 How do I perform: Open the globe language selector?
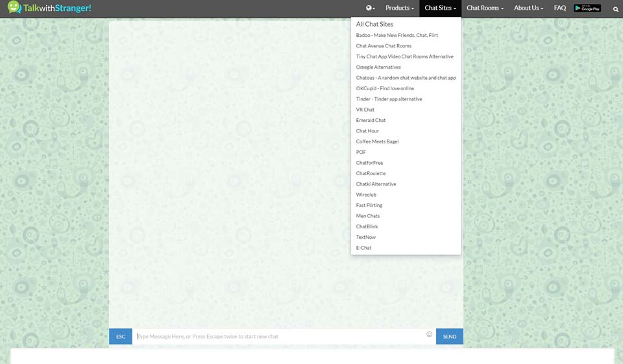370,8
